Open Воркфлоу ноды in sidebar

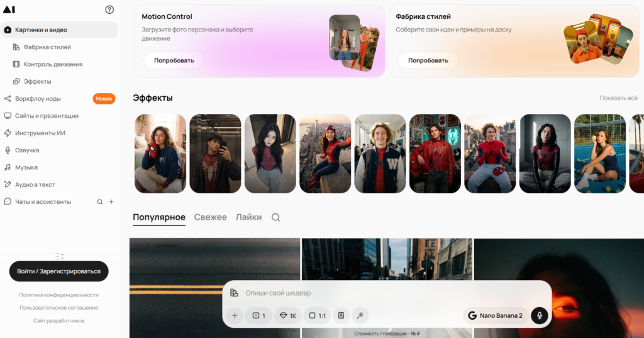coord(38,99)
